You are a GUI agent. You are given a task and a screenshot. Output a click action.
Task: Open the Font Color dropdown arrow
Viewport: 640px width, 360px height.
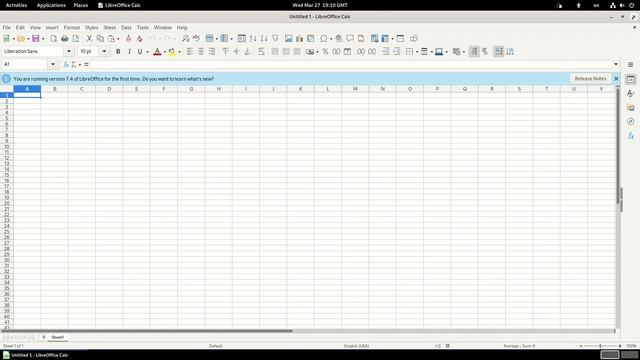[x=164, y=52]
